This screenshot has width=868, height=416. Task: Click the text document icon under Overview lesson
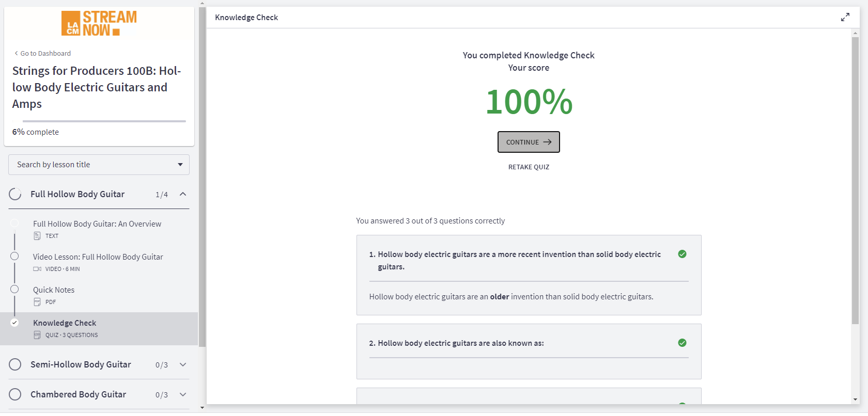[x=37, y=236]
